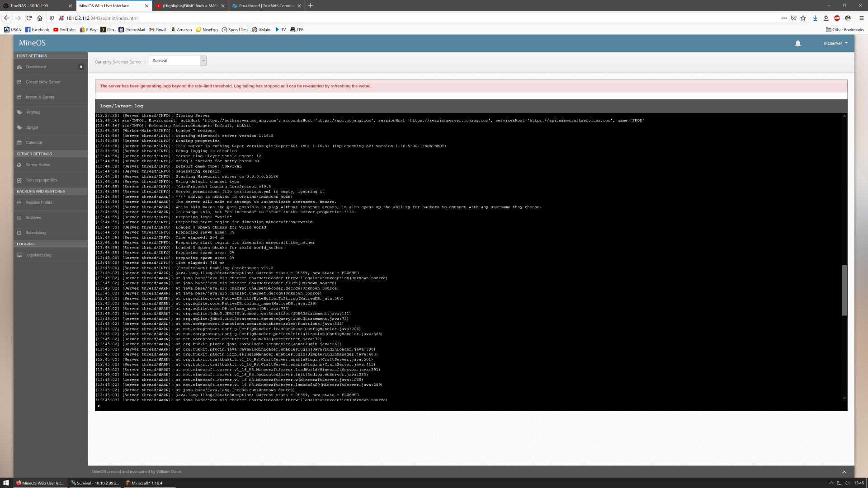The width and height of the screenshot is (868, 488).
Task: Open the Dashboard sidebar item
Action: [36, 67]
